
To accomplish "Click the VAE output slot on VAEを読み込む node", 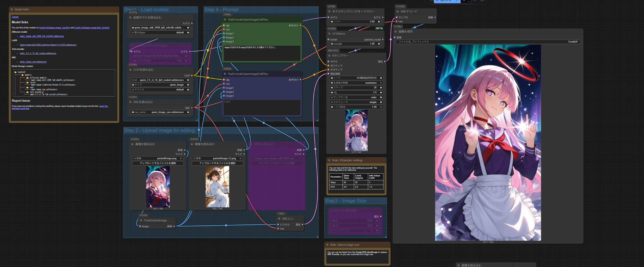I will click(192, 108).
